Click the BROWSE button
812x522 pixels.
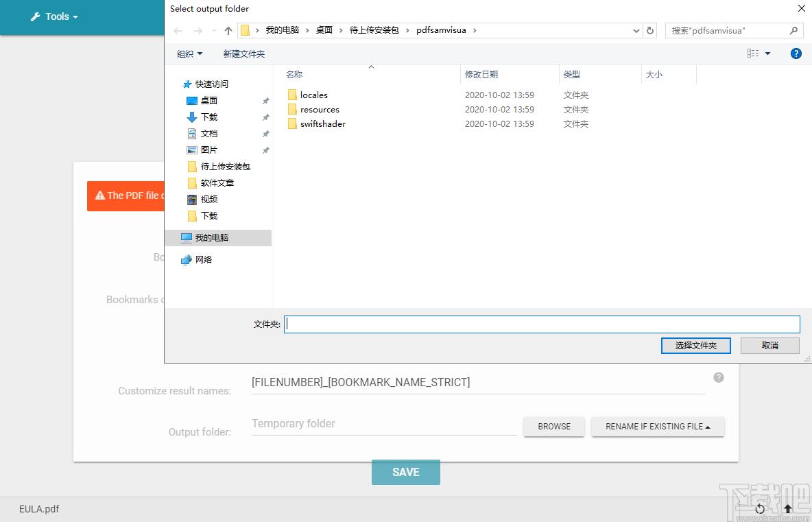click(x=554, y=427)
